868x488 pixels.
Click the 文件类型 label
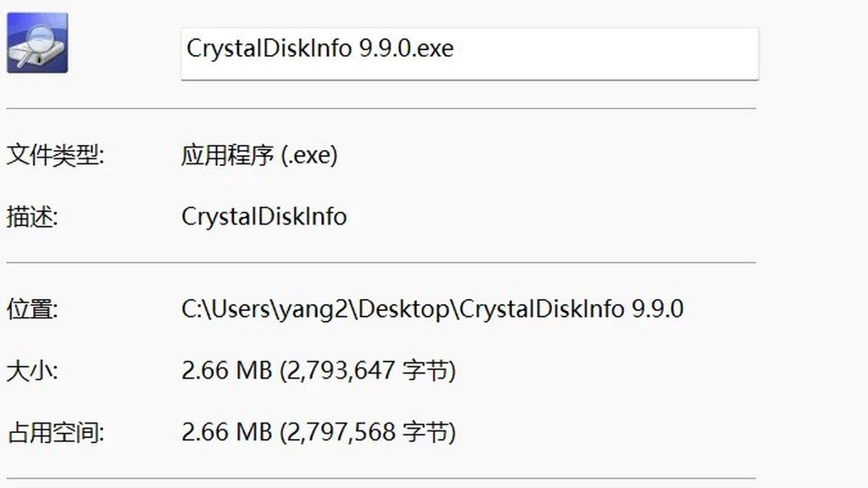click(x=55, y=155)
